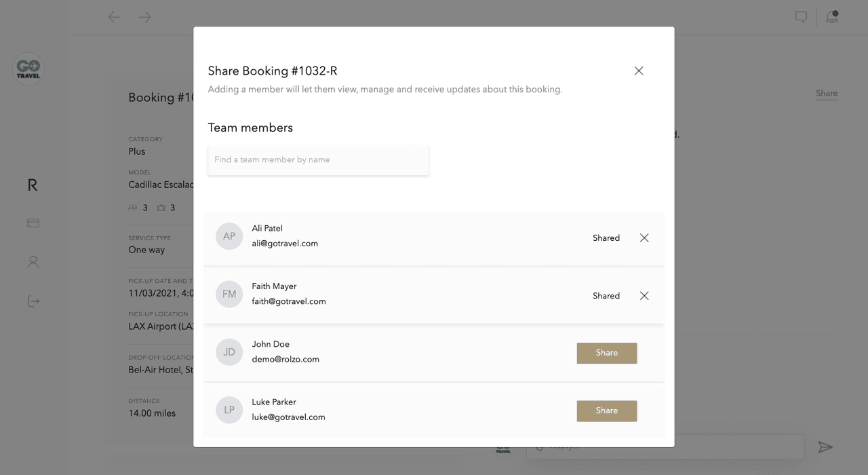The height and width of the screenshot is (475, 868).
Task: Click the Share link on the booking page
Action: pyautogui.click(x=827, y=94)
